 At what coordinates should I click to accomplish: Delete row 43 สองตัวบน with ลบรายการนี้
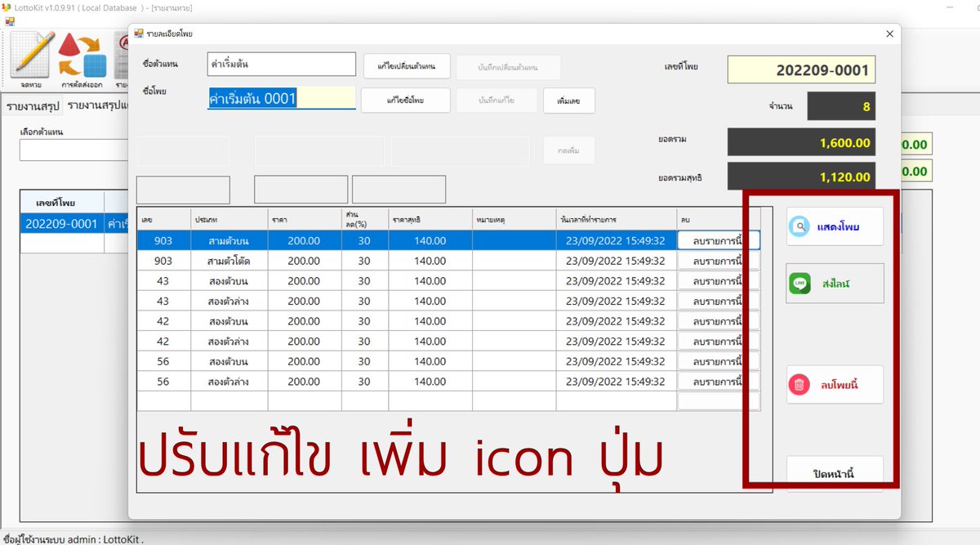[x=718, y=281]
